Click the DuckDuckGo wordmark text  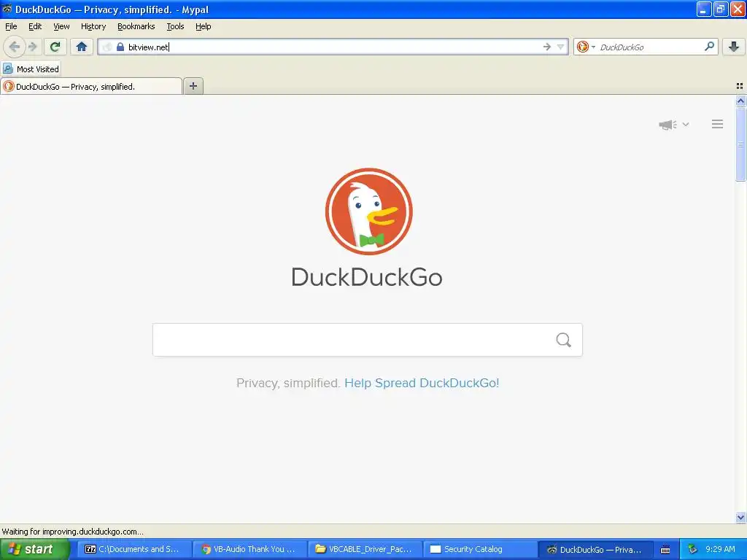[367, 276]
